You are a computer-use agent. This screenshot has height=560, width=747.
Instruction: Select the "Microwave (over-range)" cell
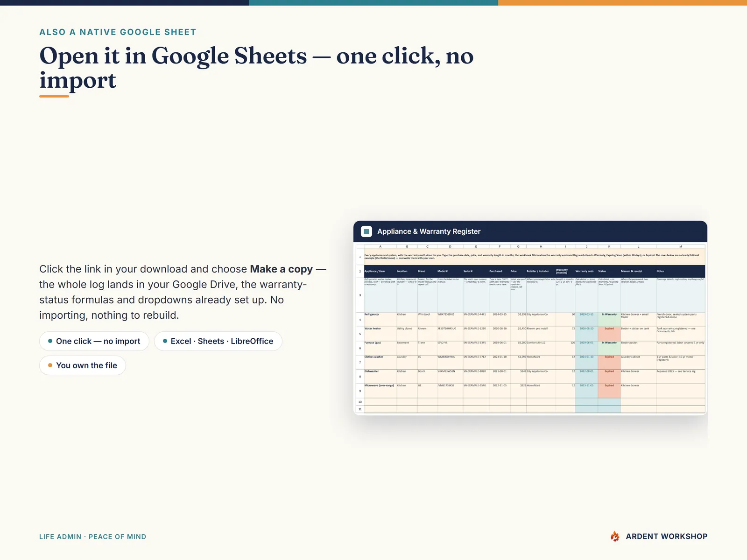point(380,391)
